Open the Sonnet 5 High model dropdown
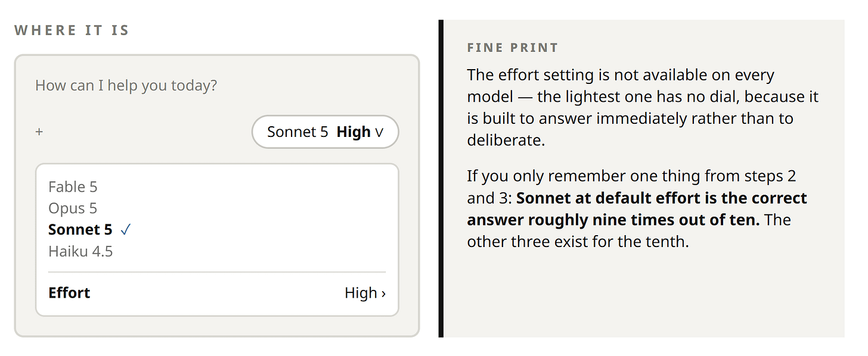This screenshot has width=868, height=356. pos(325,132)
